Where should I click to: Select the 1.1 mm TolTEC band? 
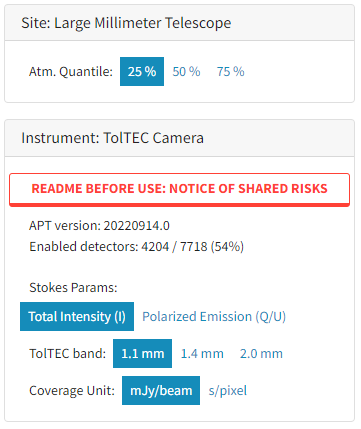(x=142, y=353)
